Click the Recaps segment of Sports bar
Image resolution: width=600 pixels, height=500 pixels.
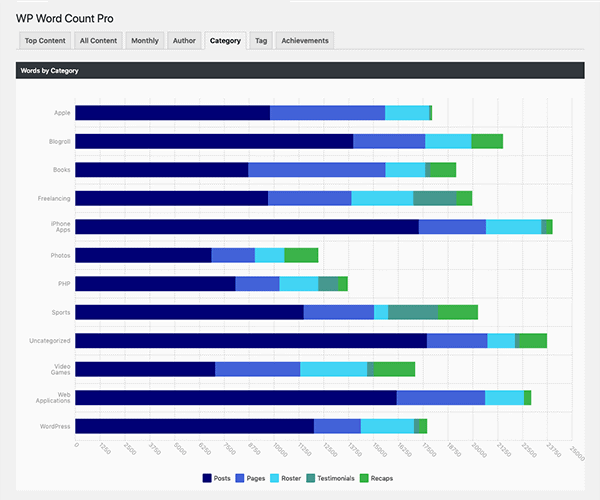458,312
